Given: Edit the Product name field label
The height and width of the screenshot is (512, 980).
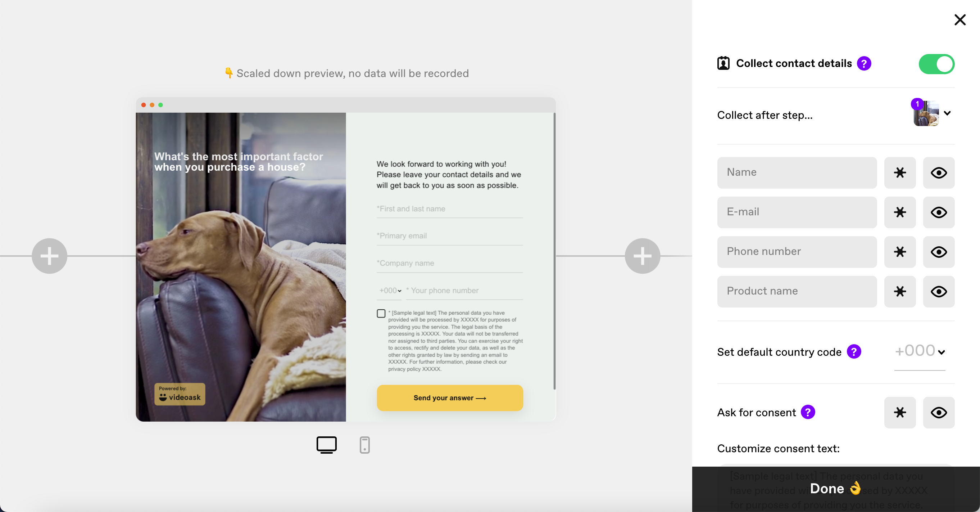Looking at the screenshot, I should 797,291.
